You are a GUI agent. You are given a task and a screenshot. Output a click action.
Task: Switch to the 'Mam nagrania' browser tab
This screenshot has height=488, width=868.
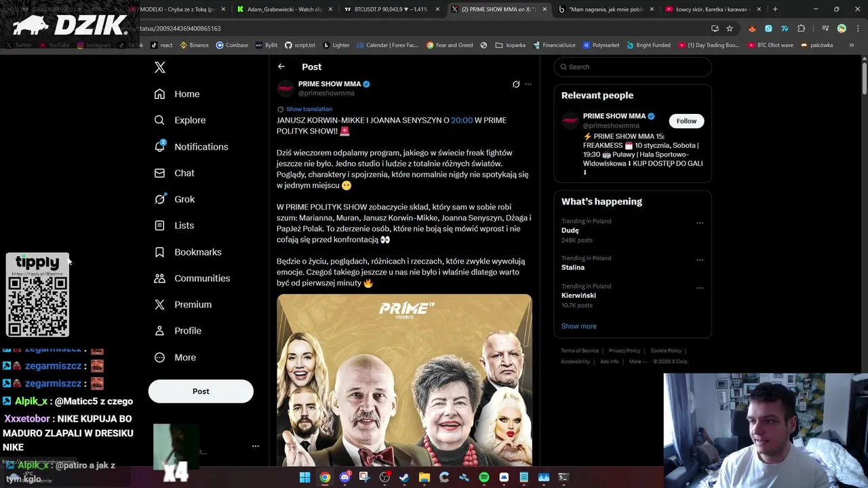click(x=606, y=9)
